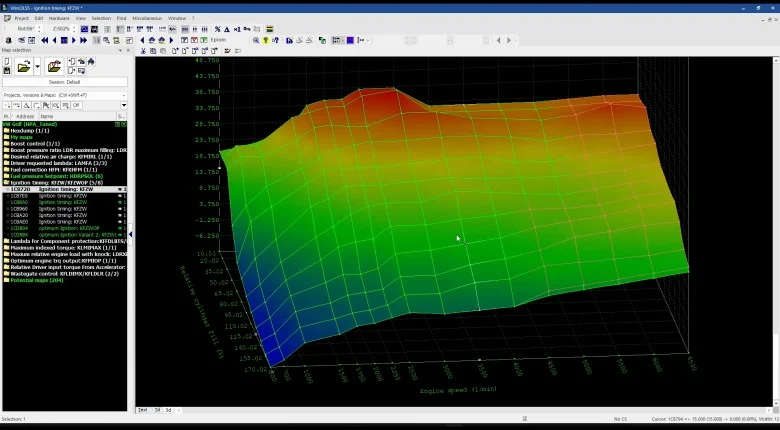Toggle the Off filter button
The width and height of the screenshot is (780, 430).
(x=76, y=105)
